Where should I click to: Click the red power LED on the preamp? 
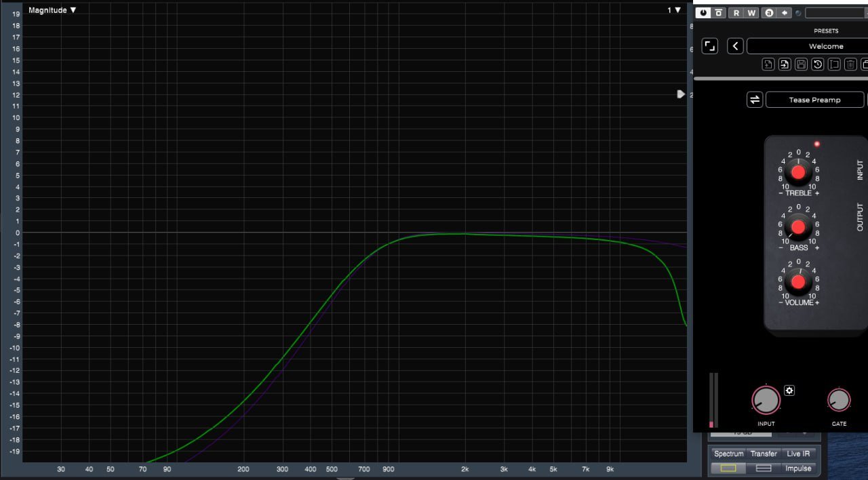[x=816, y=144]
